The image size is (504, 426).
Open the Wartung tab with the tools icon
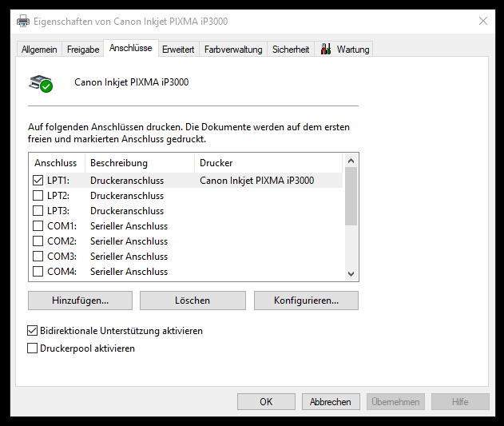point(344,50)
